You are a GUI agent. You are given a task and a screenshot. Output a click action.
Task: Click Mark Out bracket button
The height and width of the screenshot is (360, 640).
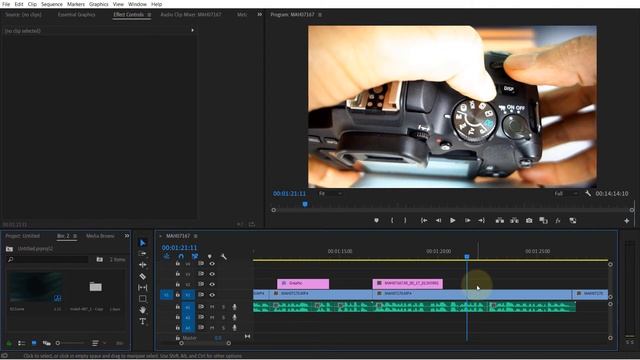[x=405, y=220]
